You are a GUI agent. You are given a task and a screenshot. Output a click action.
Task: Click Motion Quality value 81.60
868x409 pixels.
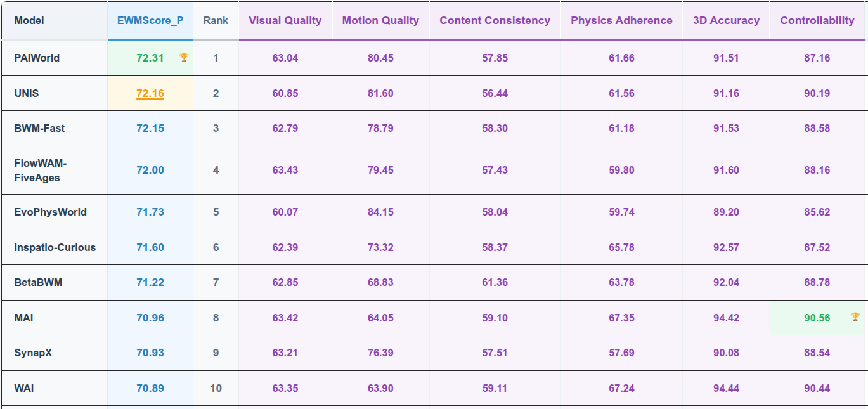point(380,93)
